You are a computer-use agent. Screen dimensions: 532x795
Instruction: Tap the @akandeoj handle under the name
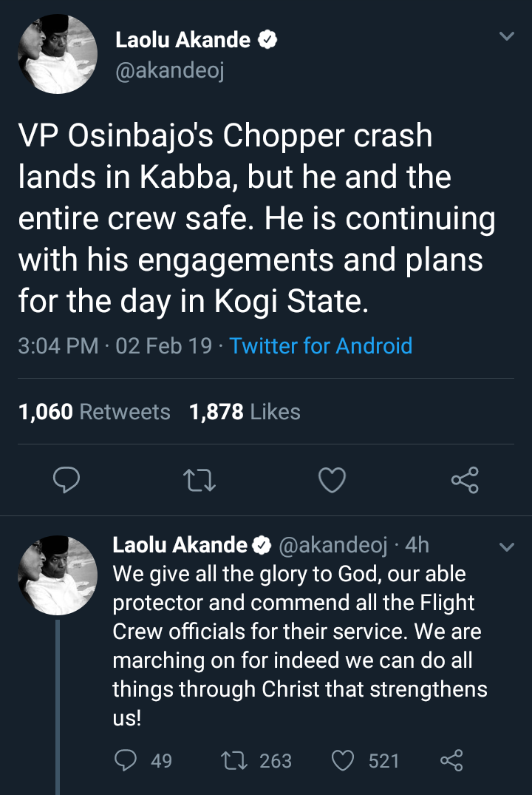(x=169, y=70)
